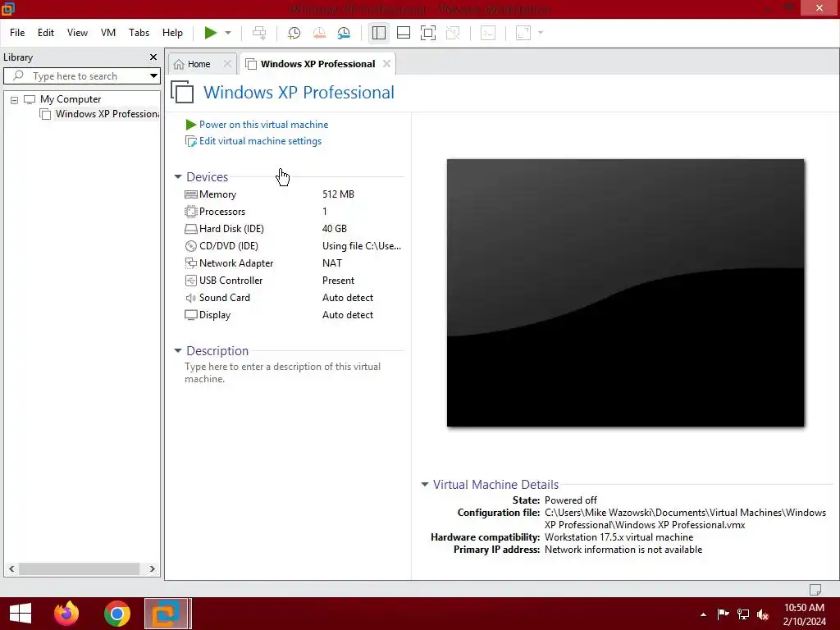840x630 pixels.
Task: Open the library search filter dropdown
Action: tap(153, 76)
